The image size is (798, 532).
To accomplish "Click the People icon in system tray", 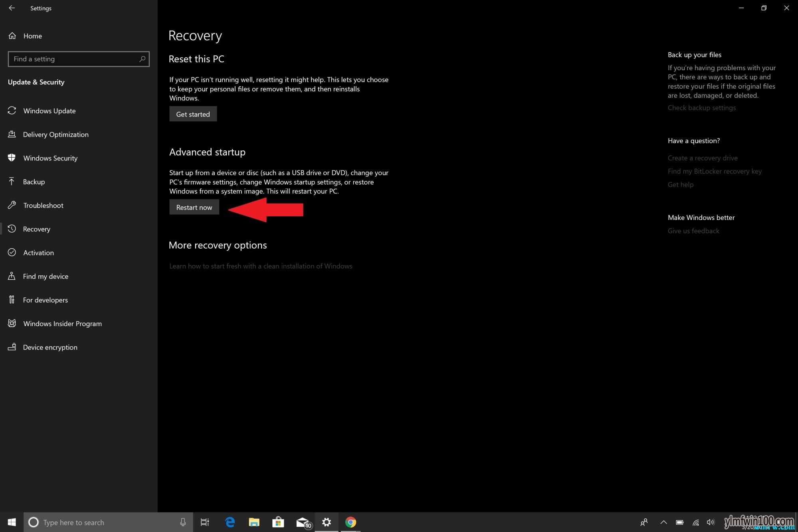I will 644,522.
